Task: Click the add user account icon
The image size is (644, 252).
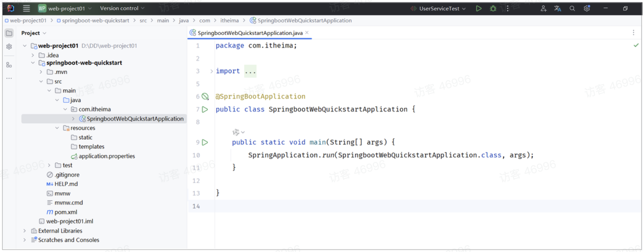Action: [x=543, y=8]
